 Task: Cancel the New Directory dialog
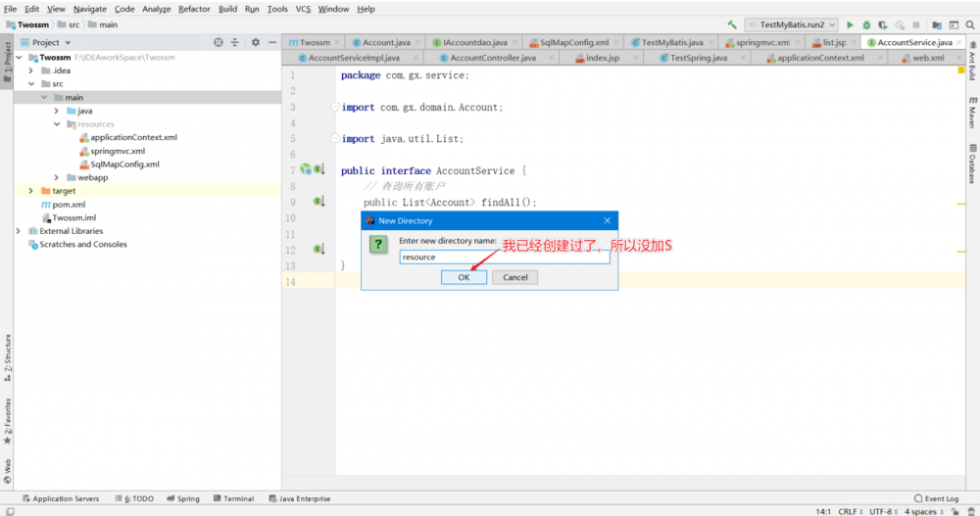515,277
